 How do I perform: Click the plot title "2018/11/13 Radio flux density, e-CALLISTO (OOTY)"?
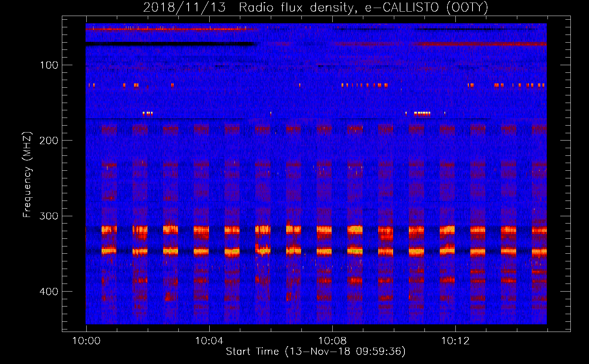pyautogui.click(x=316, y=7)
